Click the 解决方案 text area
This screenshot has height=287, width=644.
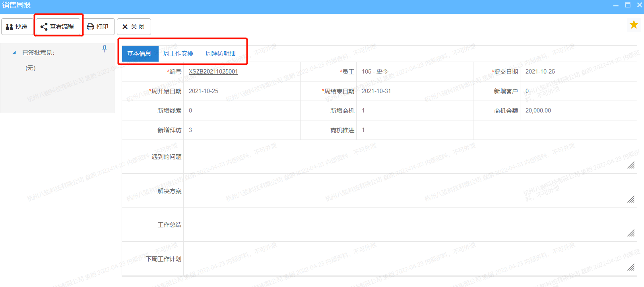click(x=405, y=191)
